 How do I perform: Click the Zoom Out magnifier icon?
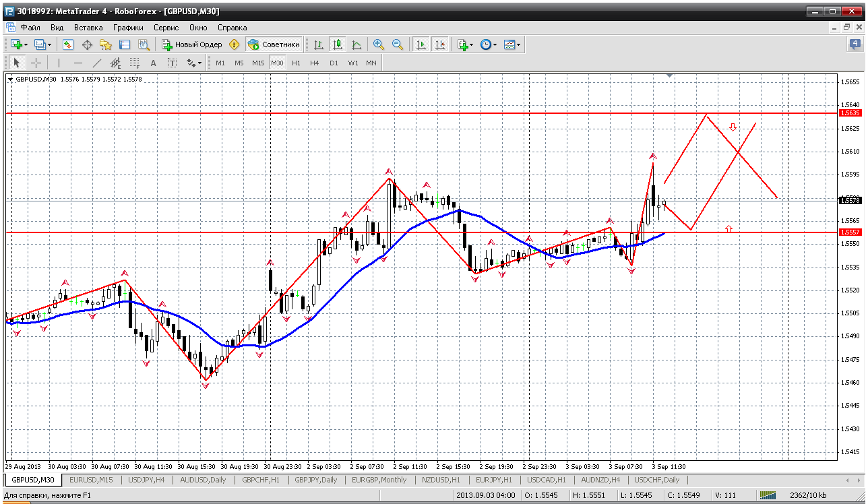398,44
